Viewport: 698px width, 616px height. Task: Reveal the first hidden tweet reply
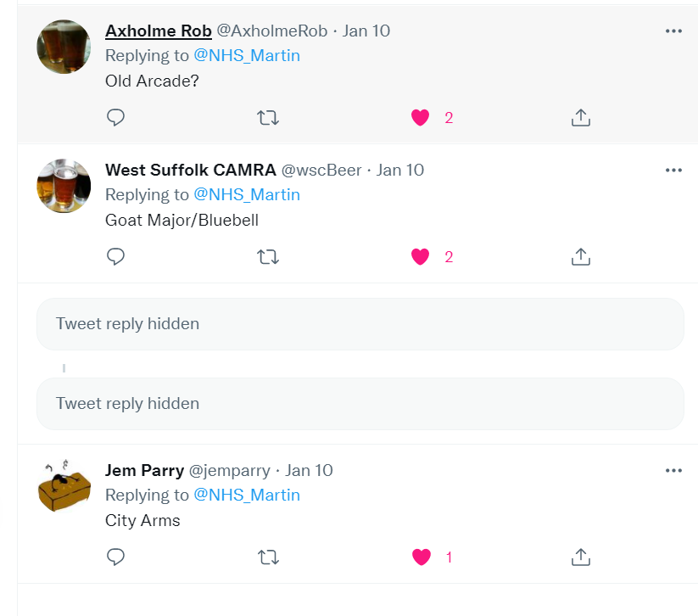(360, 324)
